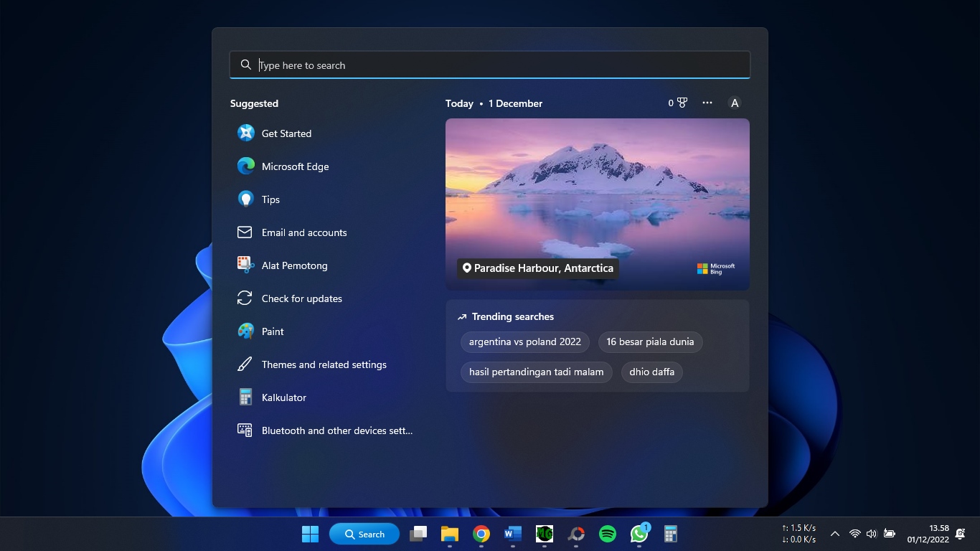The image size is (980, 551).
Task: Run Check for updates from Suggested
Action: 301,298
